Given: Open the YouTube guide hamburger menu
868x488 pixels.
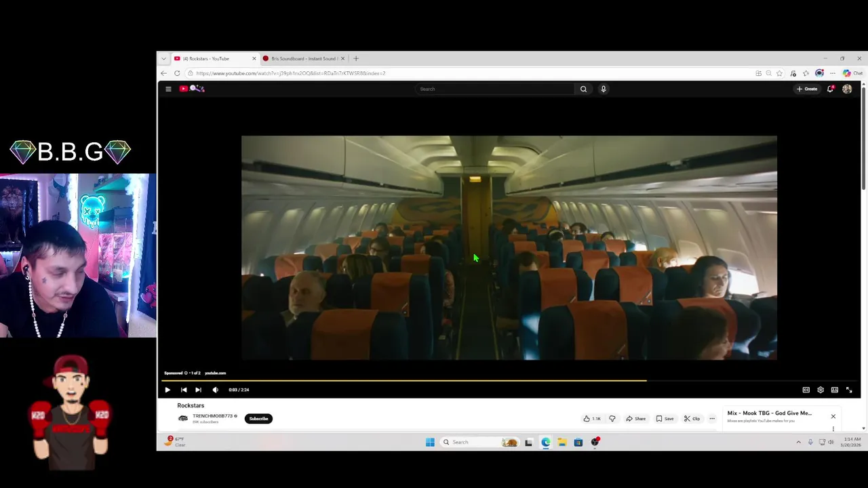Looking at the screenshot, I should [x=168, y=89].
